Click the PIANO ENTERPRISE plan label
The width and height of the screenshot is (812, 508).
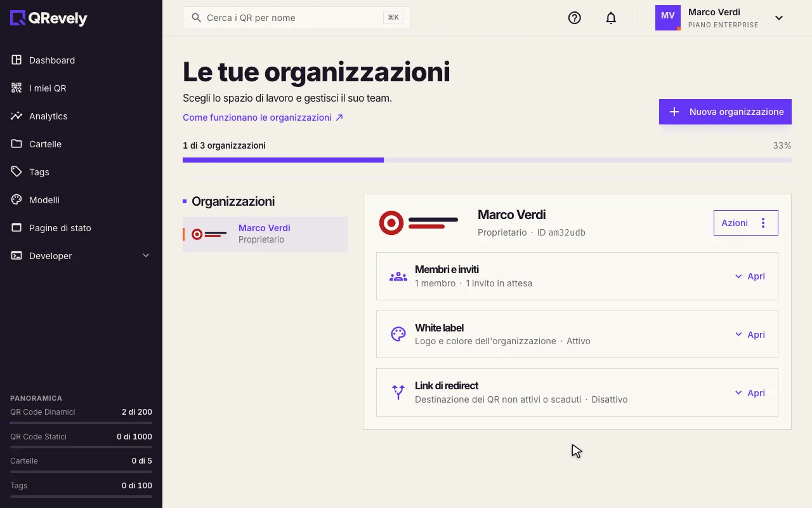pyautogui.click(x=723, y=25)
